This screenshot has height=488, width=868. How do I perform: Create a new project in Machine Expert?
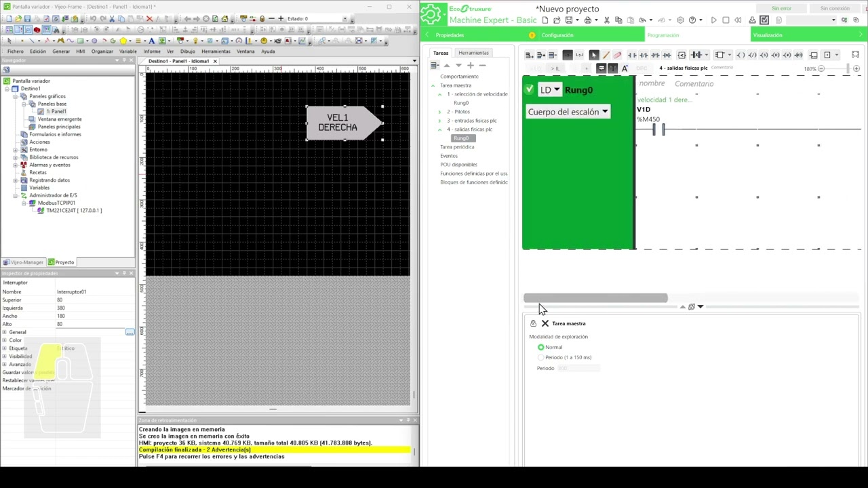tap(545, 20)
